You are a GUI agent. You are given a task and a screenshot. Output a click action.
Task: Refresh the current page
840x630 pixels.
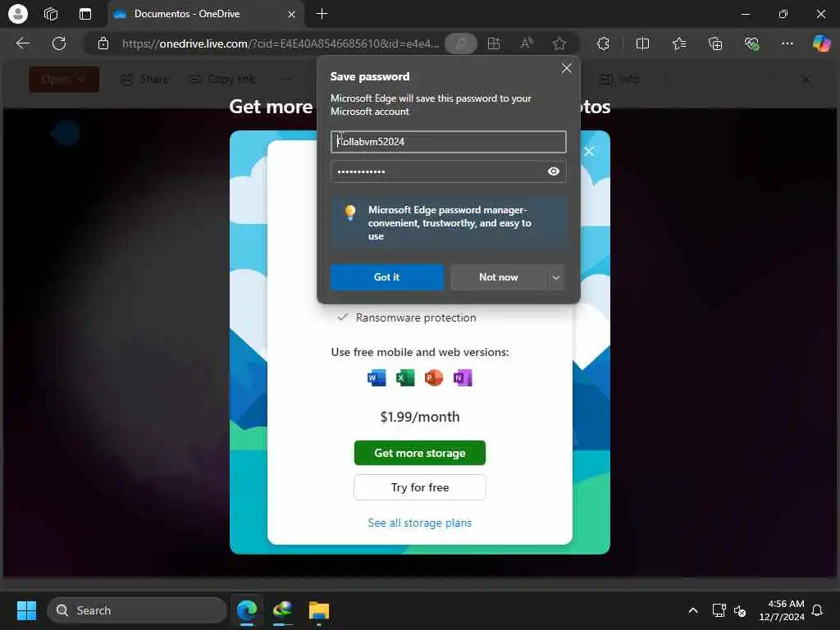tap(59, 43)
